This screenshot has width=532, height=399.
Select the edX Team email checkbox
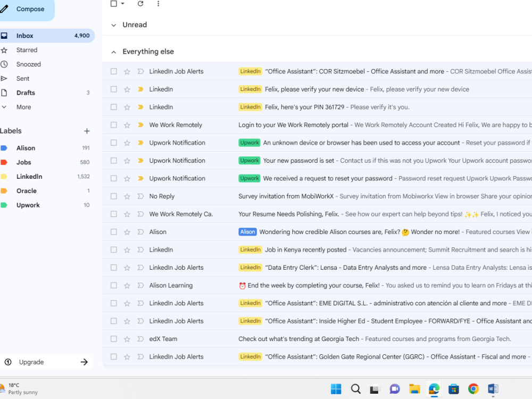[114, 339]
